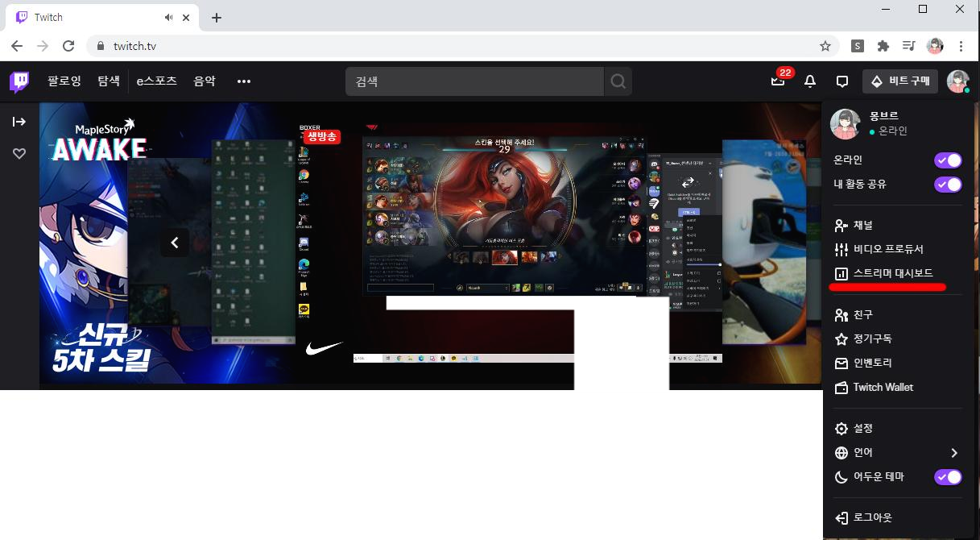980x540 pixels.
Task: Open 정기구독 subscriptions
Action: click(x=897, y=339)
